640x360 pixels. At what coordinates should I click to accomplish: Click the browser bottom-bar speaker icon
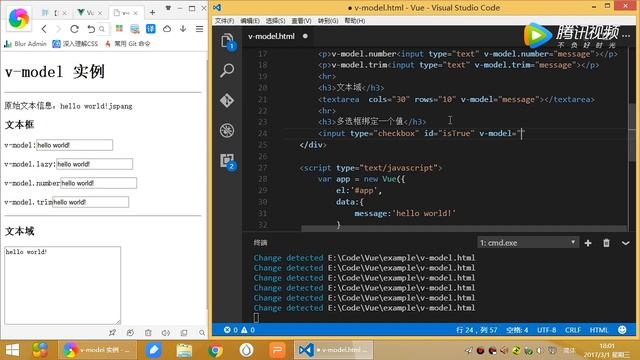165,333
